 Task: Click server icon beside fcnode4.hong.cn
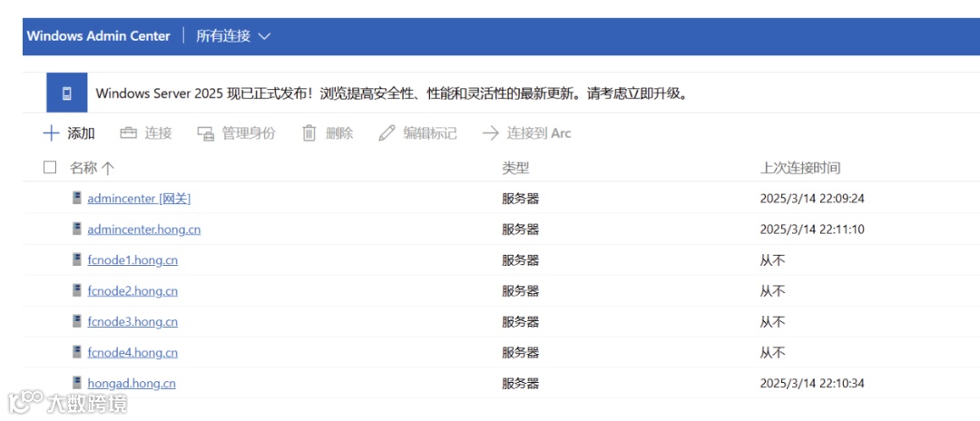click(77, 352)
